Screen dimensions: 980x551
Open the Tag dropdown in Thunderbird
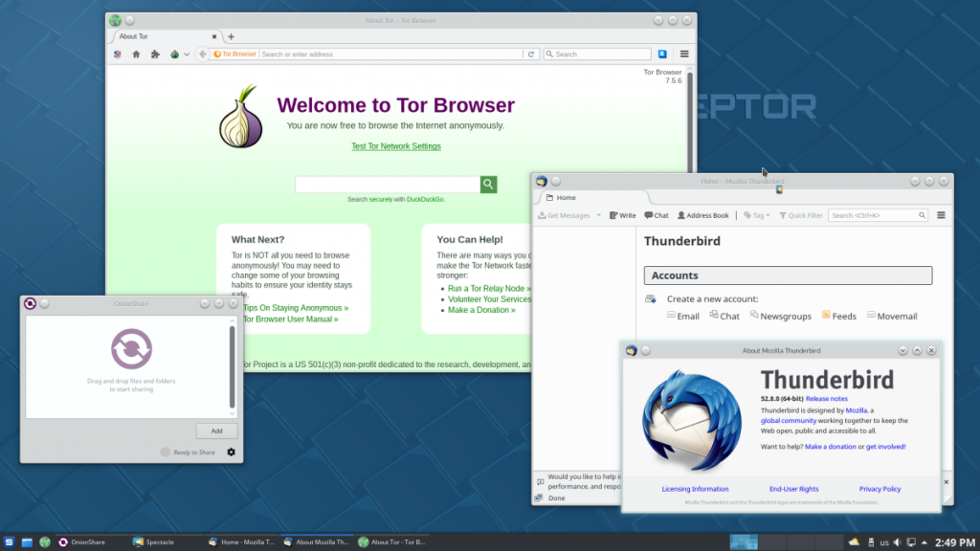[756, 215]
